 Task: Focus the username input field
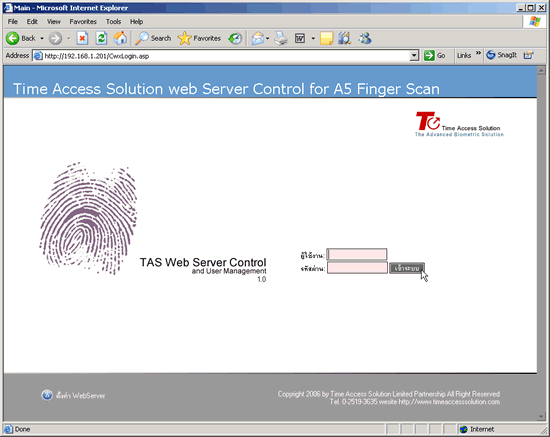tap(357, 254)
